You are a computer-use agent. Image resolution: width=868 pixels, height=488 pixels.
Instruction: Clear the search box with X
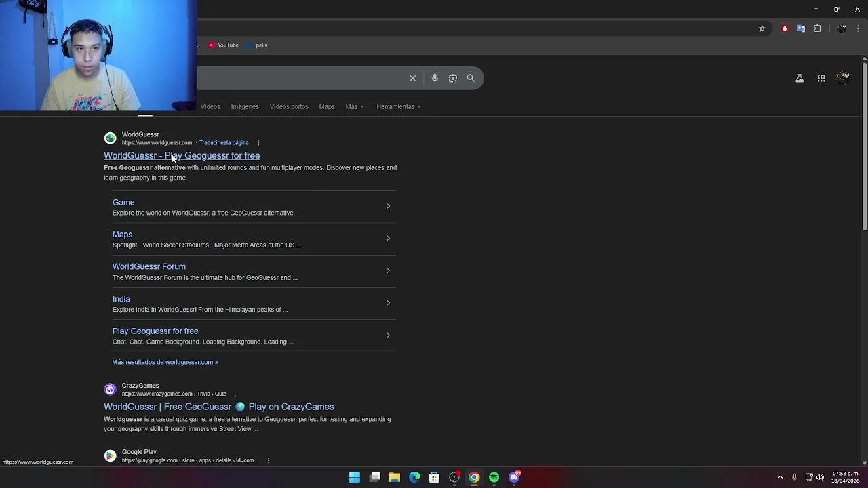click(x=412, y=78)
